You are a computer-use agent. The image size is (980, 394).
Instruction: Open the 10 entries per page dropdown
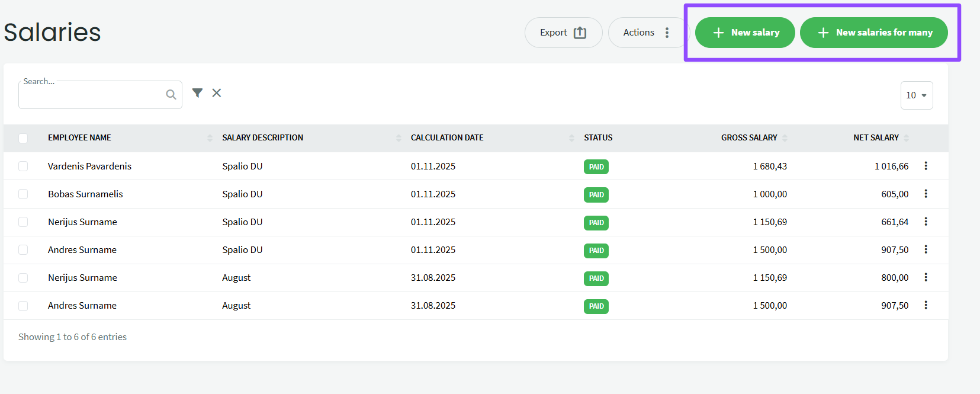point(916,95)
